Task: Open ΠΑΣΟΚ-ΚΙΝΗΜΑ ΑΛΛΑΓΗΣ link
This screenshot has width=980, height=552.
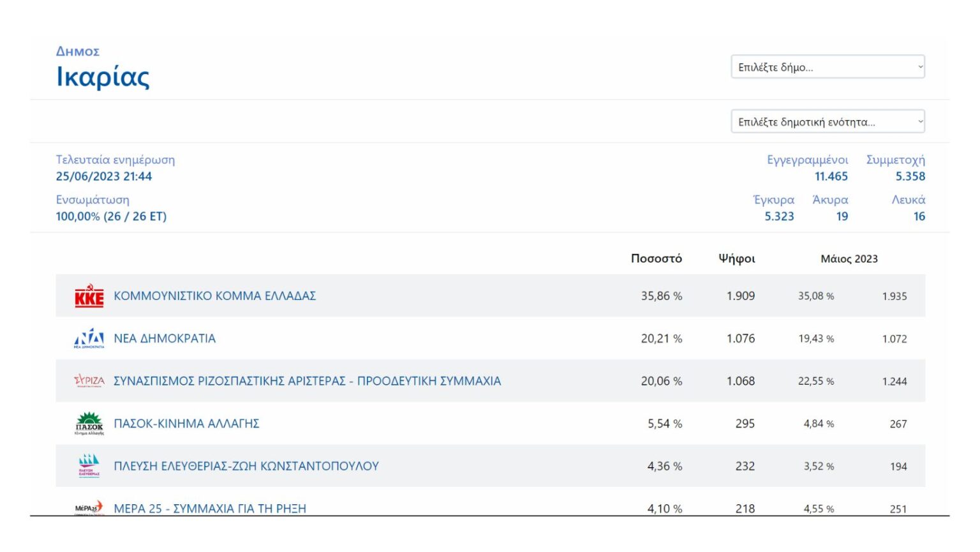Action: tap(186, 424)
